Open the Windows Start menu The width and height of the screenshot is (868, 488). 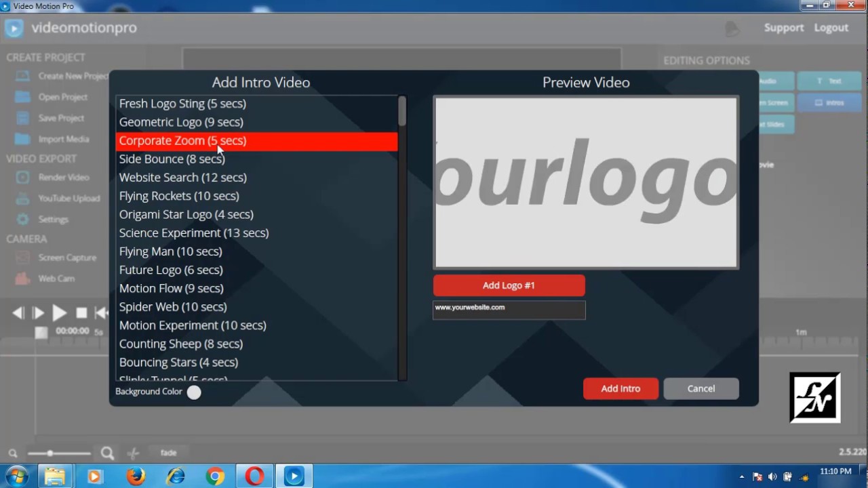16,476
